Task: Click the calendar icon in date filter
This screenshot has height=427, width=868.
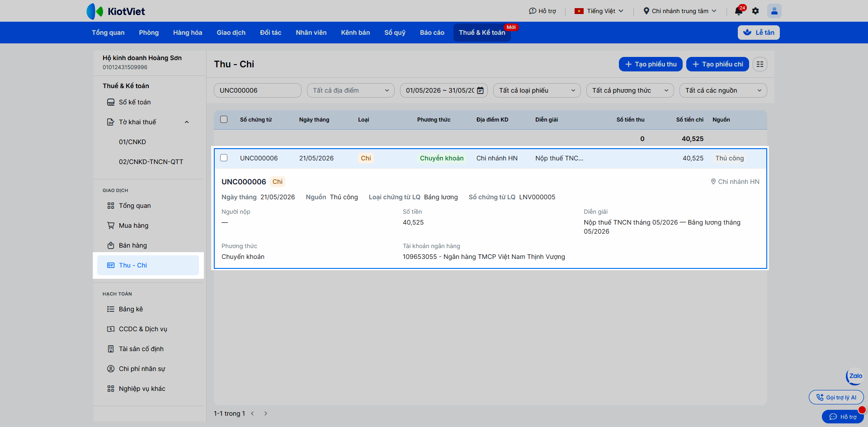Action: pos(480,90)
